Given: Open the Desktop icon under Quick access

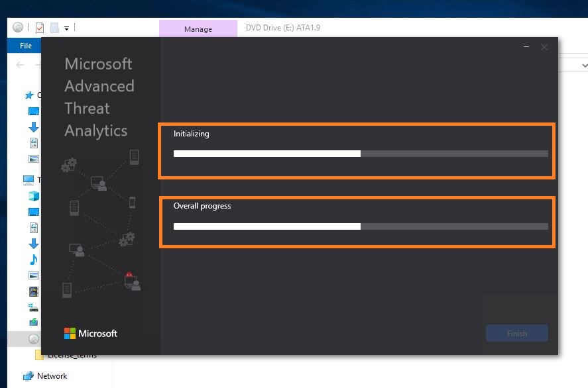Looking at the screenshot, I should pyautogui.click(x=34, y=111).
